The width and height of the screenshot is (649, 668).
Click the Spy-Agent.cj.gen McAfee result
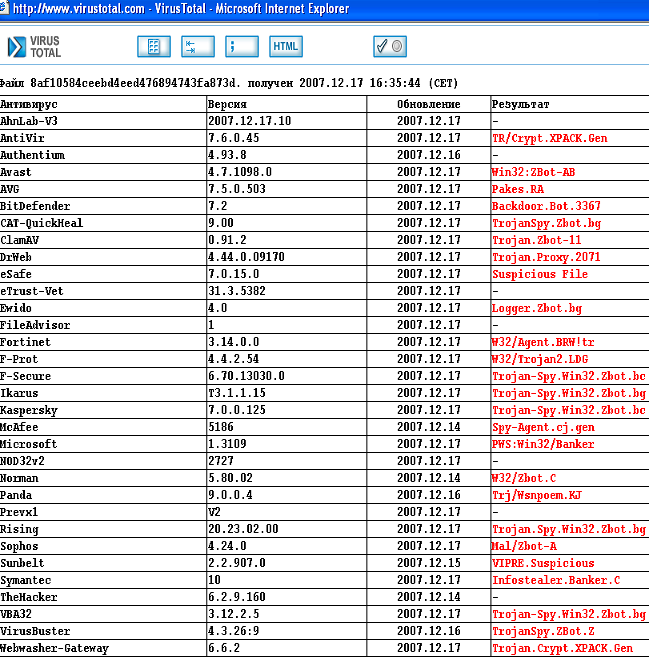[543, 427]
